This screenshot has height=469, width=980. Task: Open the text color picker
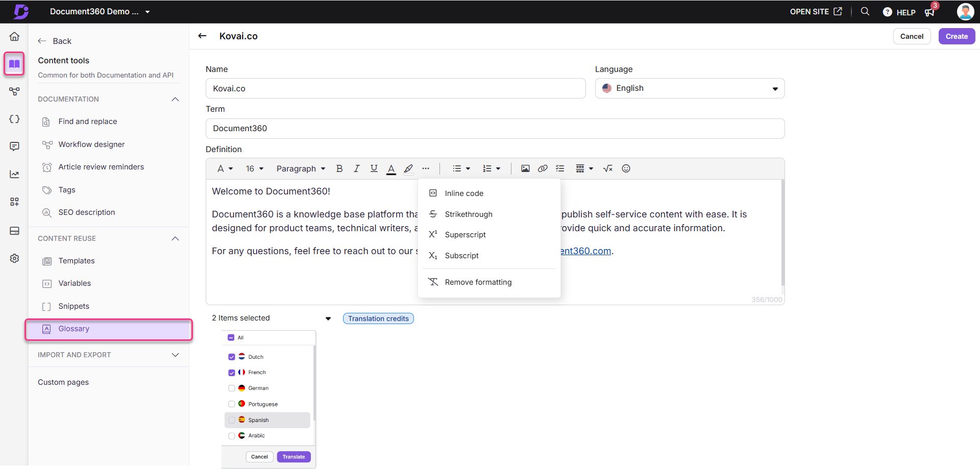point(391,169)
